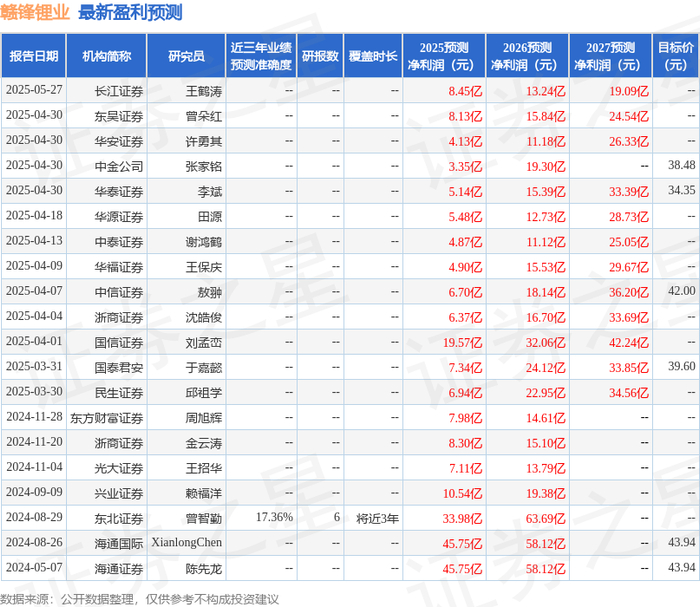Click the 2027预测净利润 column header

[x=611, y=56]
